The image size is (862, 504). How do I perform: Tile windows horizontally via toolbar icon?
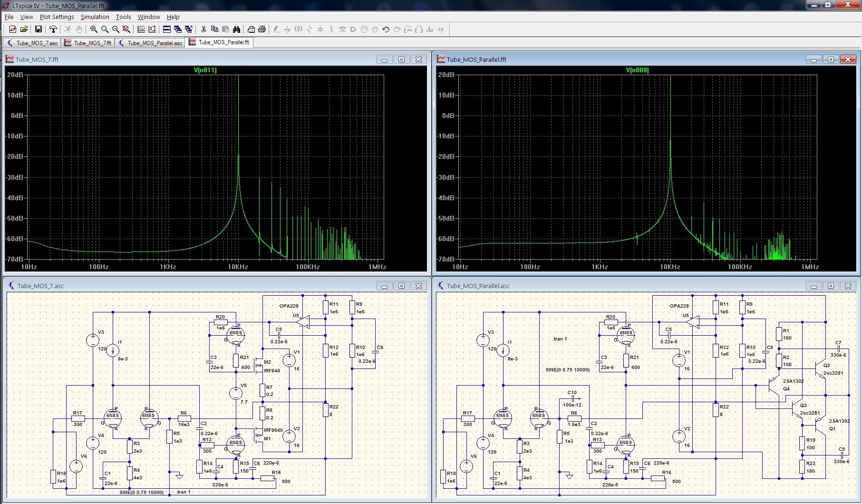[167, 29]
